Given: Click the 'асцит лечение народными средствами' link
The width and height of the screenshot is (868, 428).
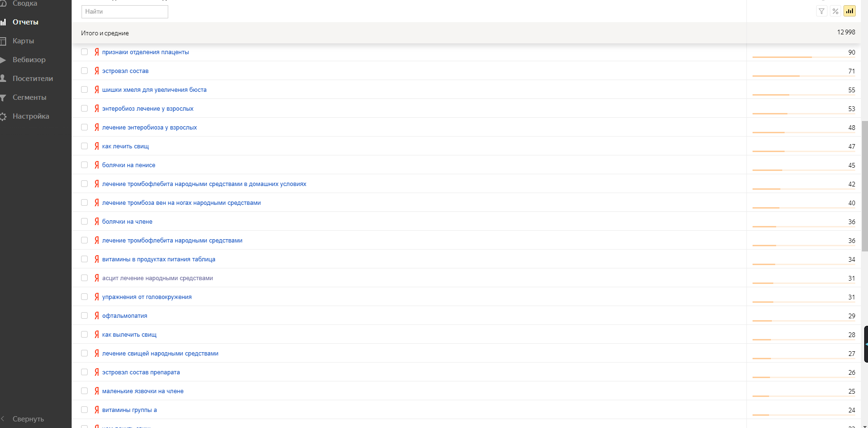Looking at the screenshot, I should 157,278.
